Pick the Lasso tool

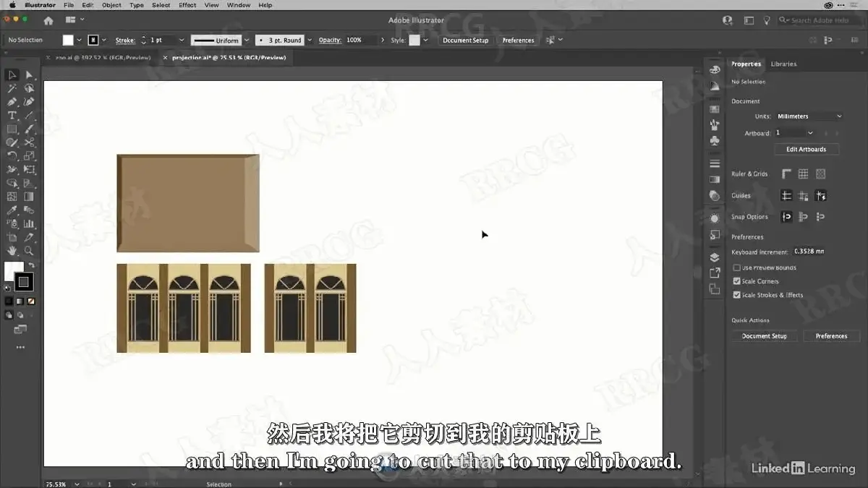(29, 88)
